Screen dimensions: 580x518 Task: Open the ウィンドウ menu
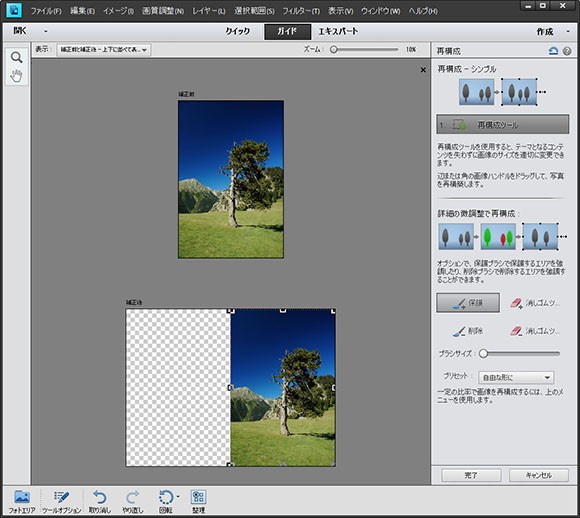pyautogui.click(x=381, y=11)
